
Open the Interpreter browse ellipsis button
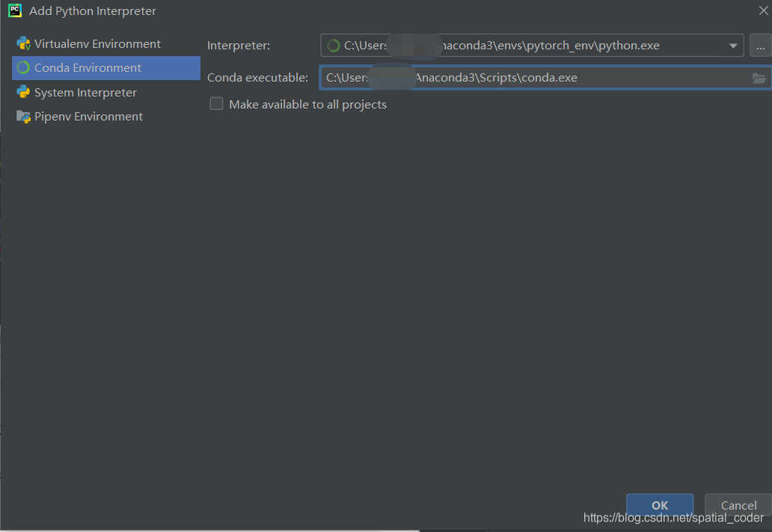click(x=761, y=46)
